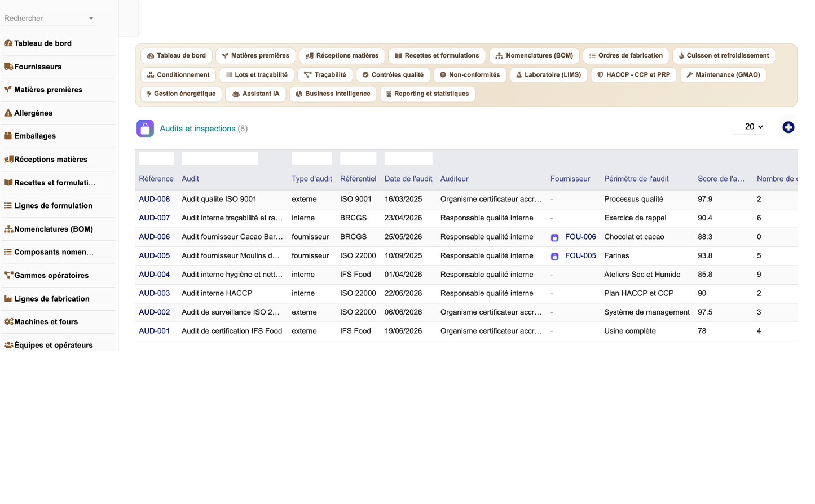The image size is (815, 504).
Task: Open HACCP - CCP et PRP tab
Action: [x=633, y=75]
